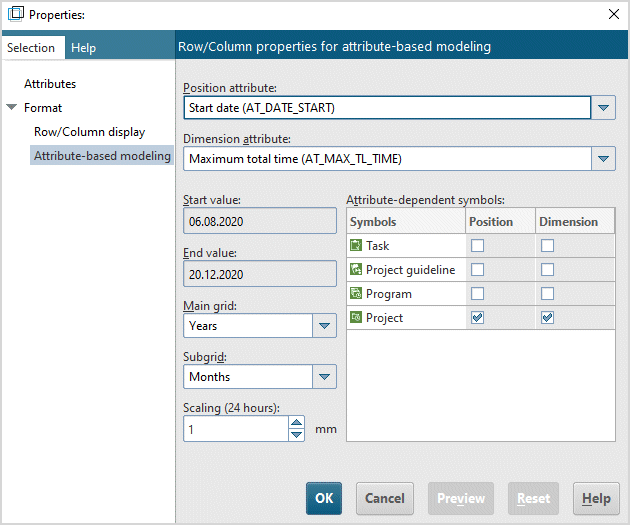This screenshot has height=525, width=630.
Task: Click the Task symbol icon
Action: coord(356,245)
